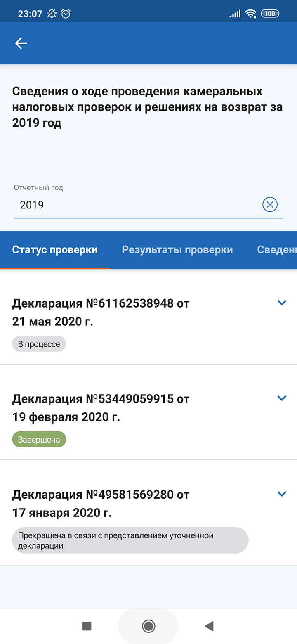297x644 pixels.
Task: Select the Статус проверки tab
Action: click(x=55, y=250)
